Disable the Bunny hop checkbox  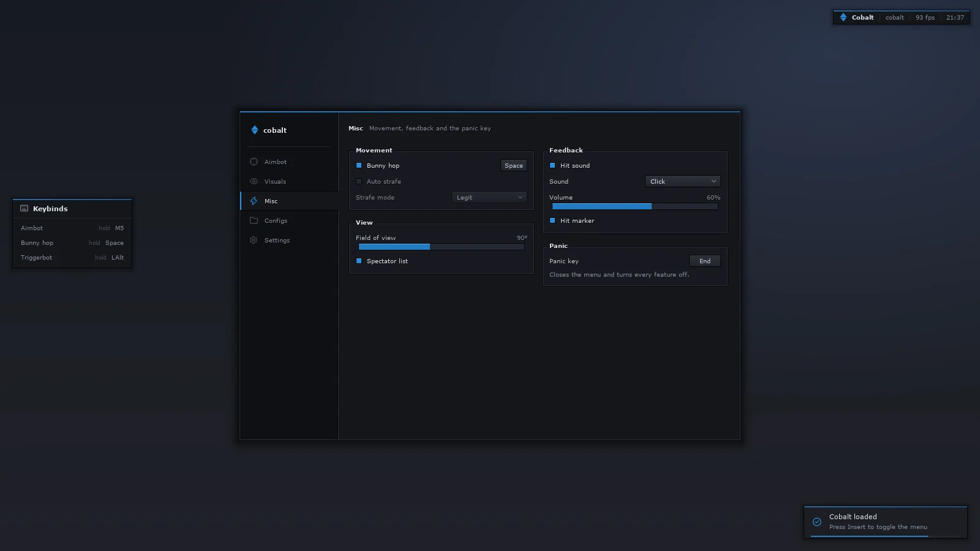359,165
